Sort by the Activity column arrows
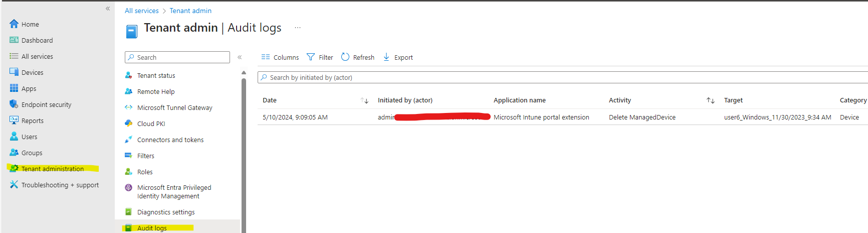This screenshot has height=233, width=868. tap(710, 100)
